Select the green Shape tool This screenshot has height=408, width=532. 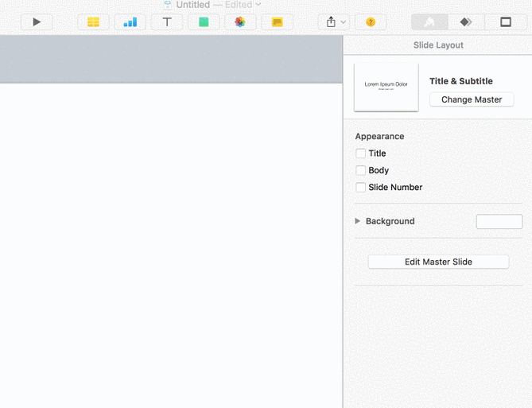[204, 22]
